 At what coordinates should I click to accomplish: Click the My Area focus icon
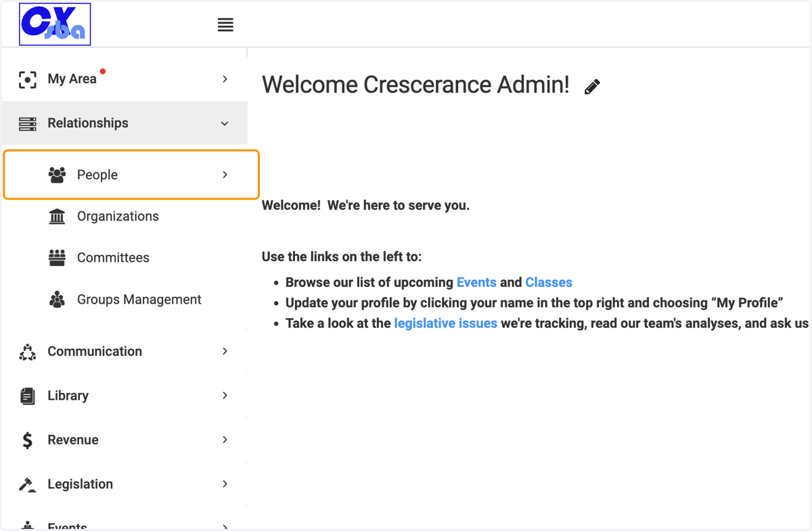(27, 79)
